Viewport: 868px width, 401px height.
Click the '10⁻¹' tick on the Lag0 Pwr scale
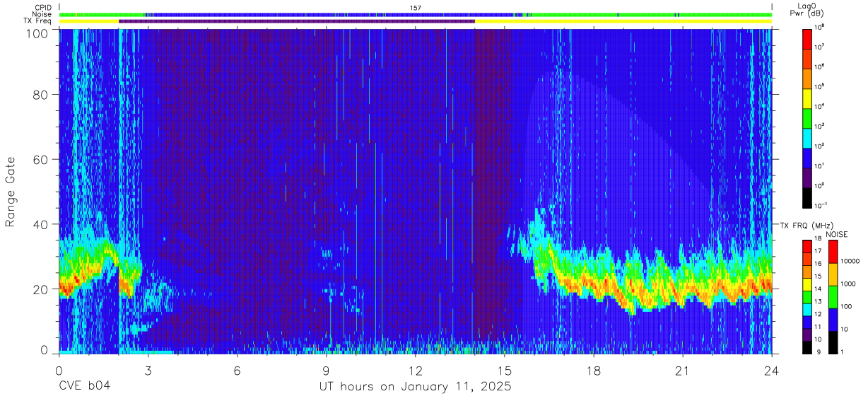coord(821,205)
